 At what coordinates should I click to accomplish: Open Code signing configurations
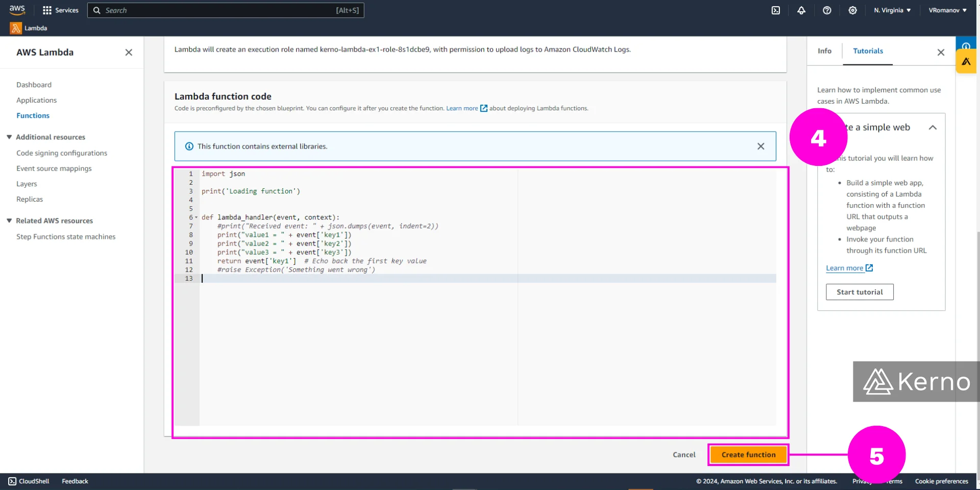(62, 153)
